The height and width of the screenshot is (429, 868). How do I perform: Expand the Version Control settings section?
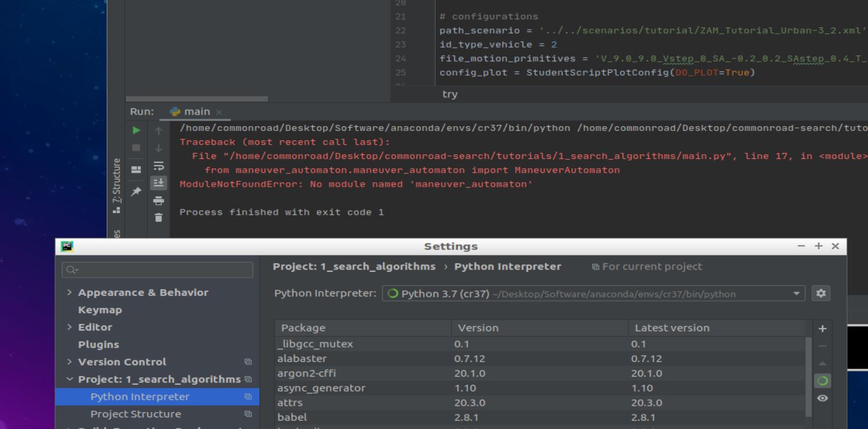(70, 362)
